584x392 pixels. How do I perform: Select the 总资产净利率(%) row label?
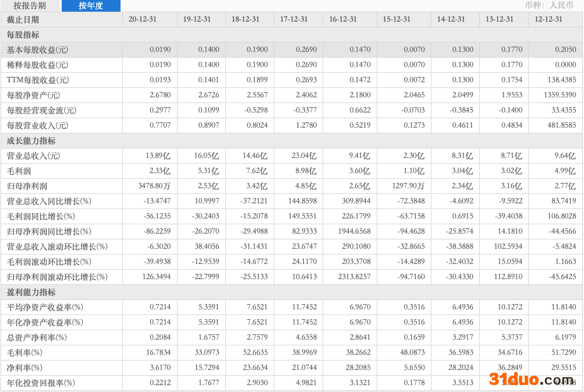37,337
